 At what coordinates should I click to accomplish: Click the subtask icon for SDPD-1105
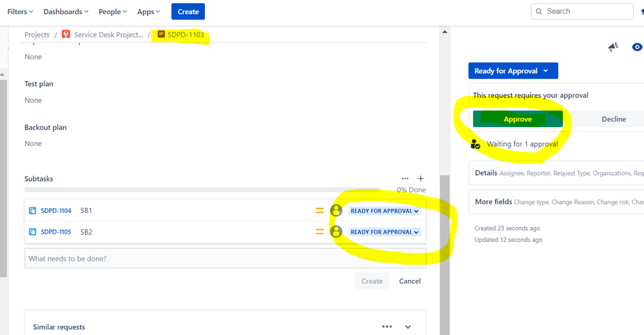(32, 232)
